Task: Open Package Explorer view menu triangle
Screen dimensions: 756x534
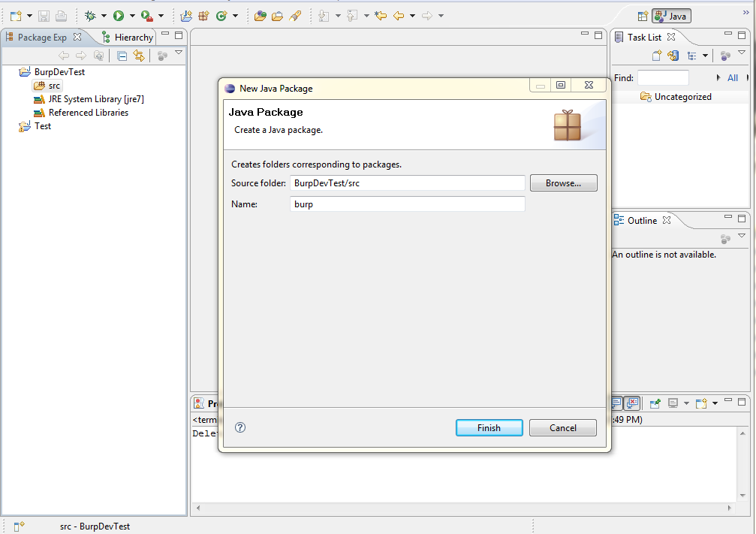Action: tap(179, 53)
